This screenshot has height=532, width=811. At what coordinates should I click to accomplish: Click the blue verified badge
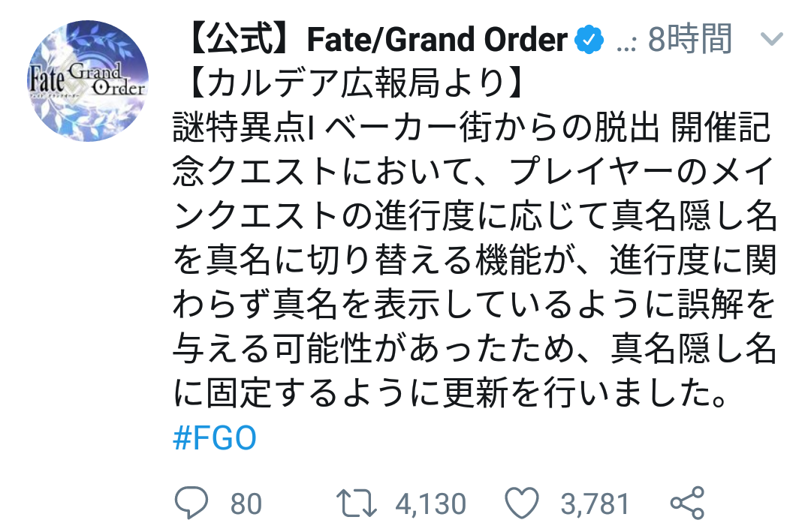click(588, 39)
